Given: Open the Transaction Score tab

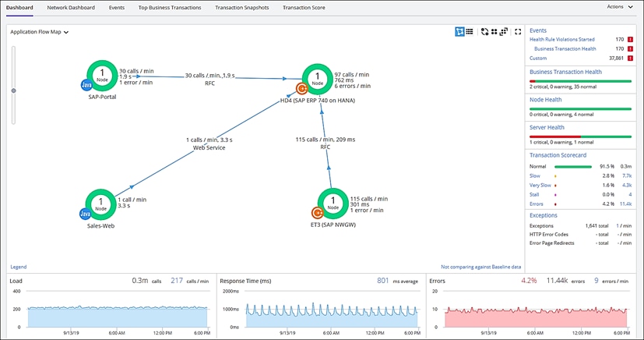Looking at the screenshot, I should (304, 7).
